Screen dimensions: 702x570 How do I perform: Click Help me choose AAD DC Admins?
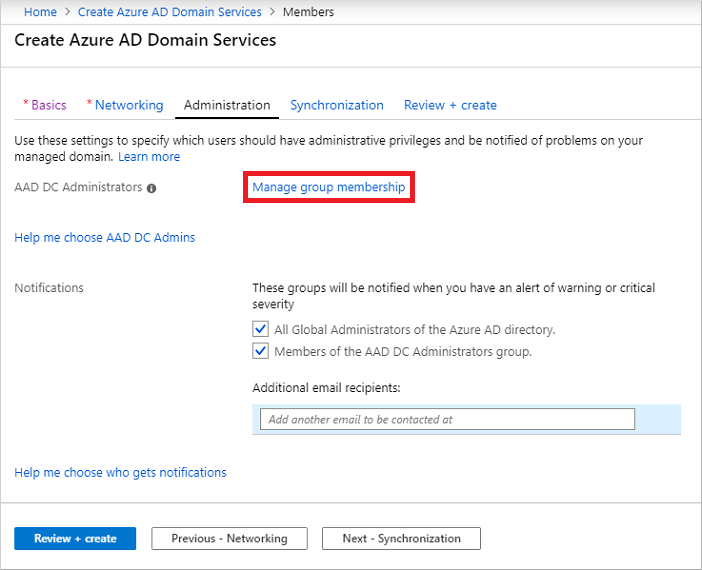(105, 238)
